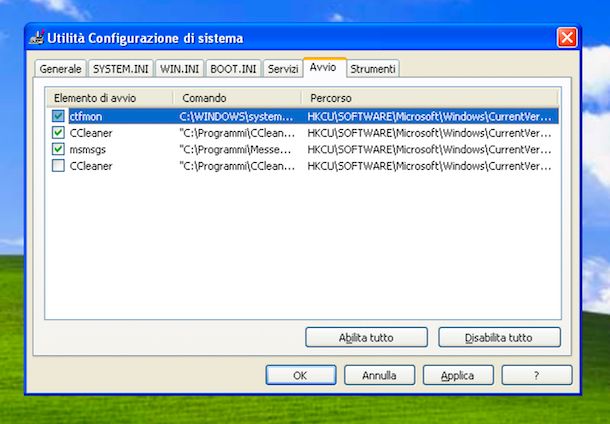Viewport: 610px width, 424px height.
Task: Open the SYSTEM.INI tab
Action: click(121, 69)
